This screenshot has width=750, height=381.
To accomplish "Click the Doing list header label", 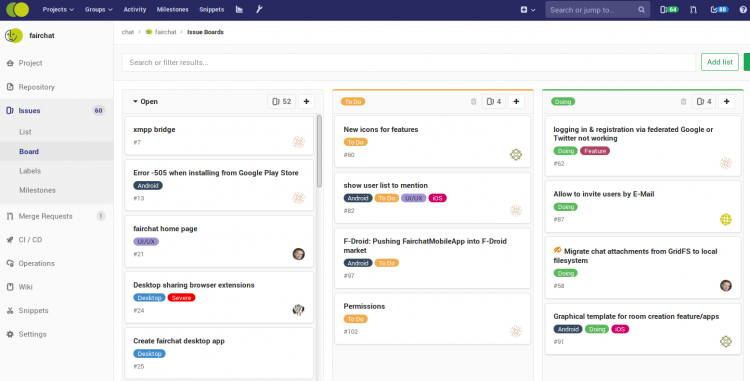I will (x=563, y=101).
